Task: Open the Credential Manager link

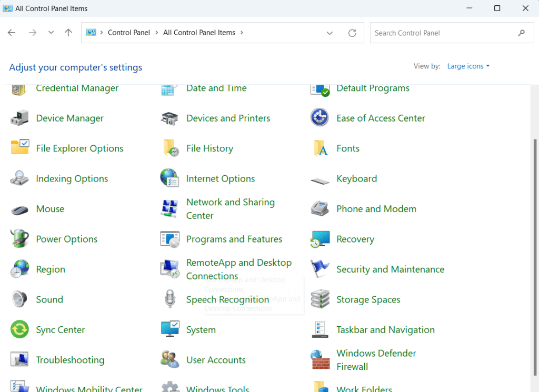Action: pos(77,88)
